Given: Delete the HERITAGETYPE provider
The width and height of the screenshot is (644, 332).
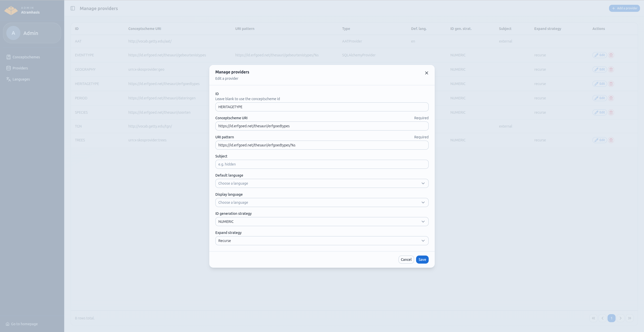Looking at the screenshot, I should (611, 84).
